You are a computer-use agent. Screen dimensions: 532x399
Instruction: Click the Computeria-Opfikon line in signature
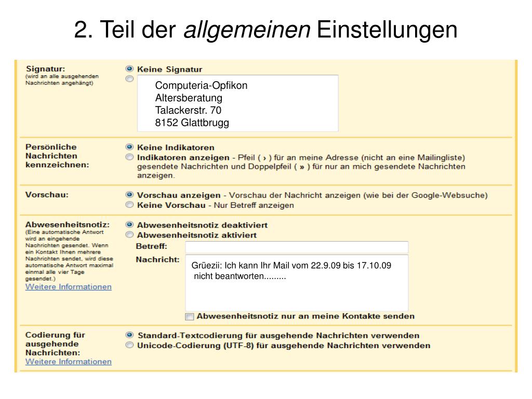tap(201, 86)
